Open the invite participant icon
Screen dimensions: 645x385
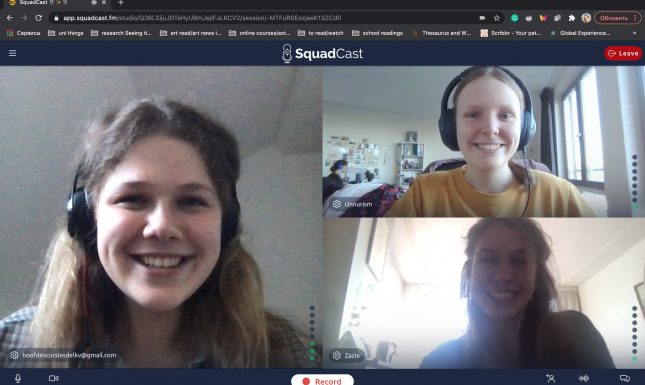(x=550, y=378)
